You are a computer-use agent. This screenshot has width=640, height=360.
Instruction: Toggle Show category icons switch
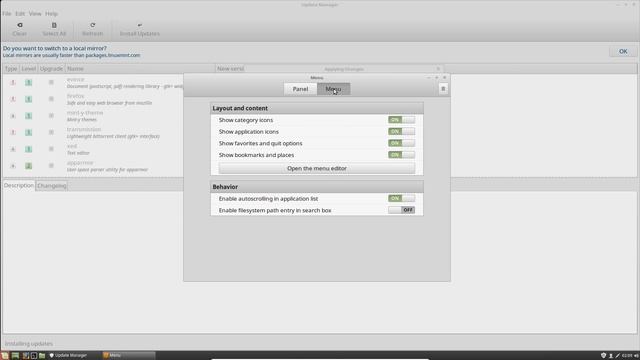(x=401, y=120)
